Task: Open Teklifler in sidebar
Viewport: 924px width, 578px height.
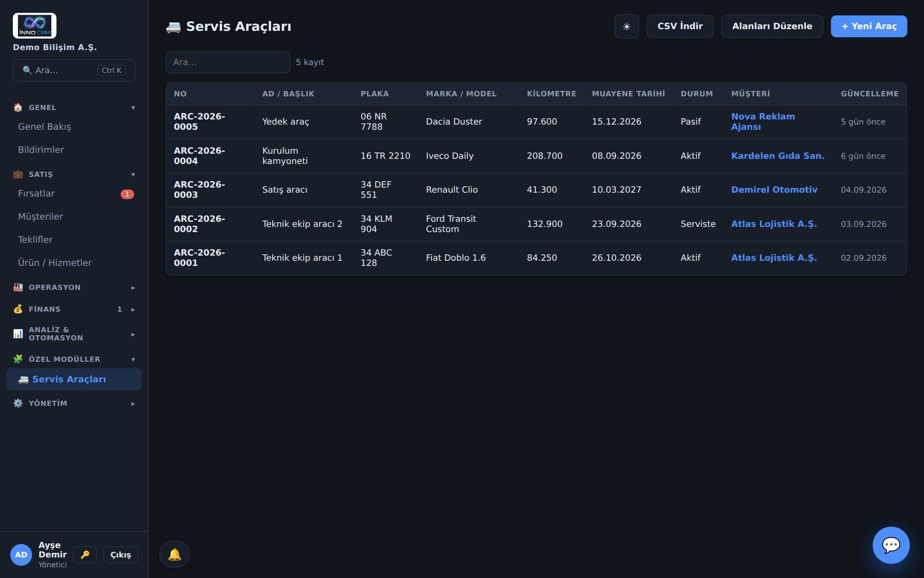Action: 74,240
